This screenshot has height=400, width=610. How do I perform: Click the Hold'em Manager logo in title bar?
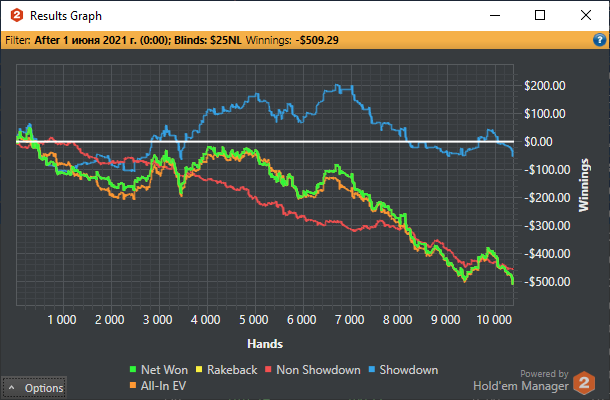[x=17, y=16]
